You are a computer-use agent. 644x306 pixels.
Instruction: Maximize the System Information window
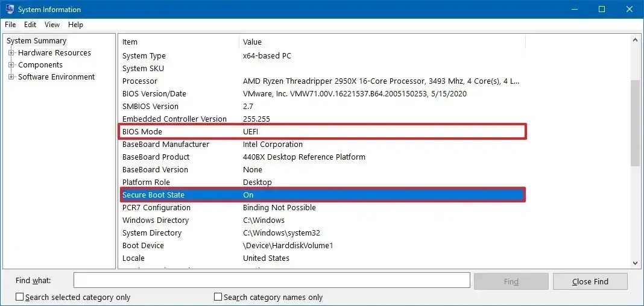(x=602, y=9)
